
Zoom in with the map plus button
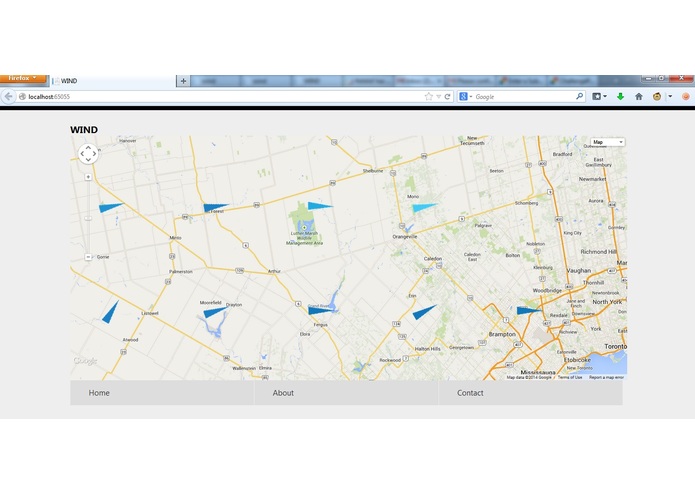[x=88, y=177]
